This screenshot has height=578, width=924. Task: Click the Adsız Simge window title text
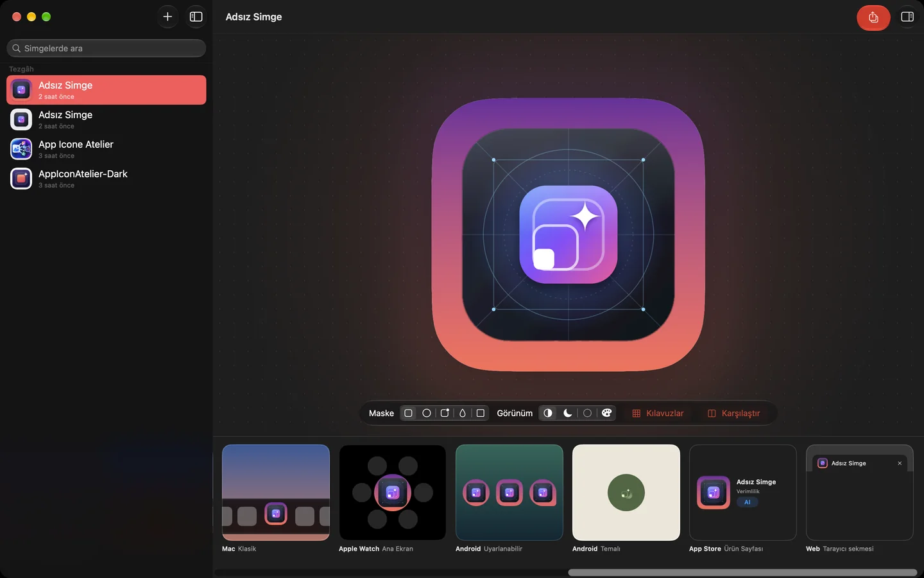pyautogui.click(x=253, y=17)
